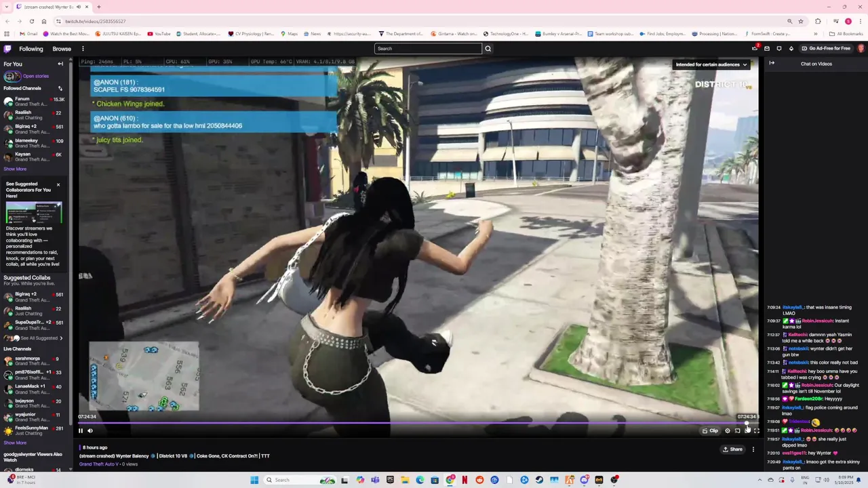Open taskbar clock showing 8:09 PM
Screen dimensions: 868x488
[x=845, y=480]
